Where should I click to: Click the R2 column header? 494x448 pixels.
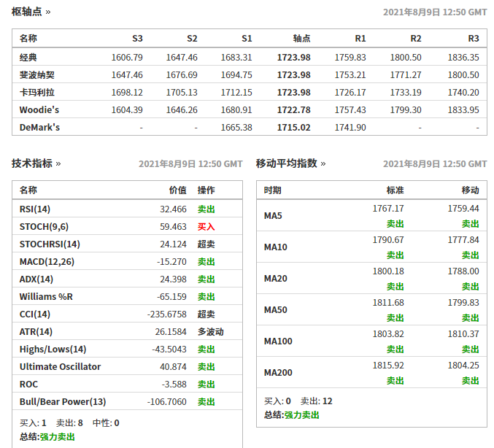coord(416,39)
